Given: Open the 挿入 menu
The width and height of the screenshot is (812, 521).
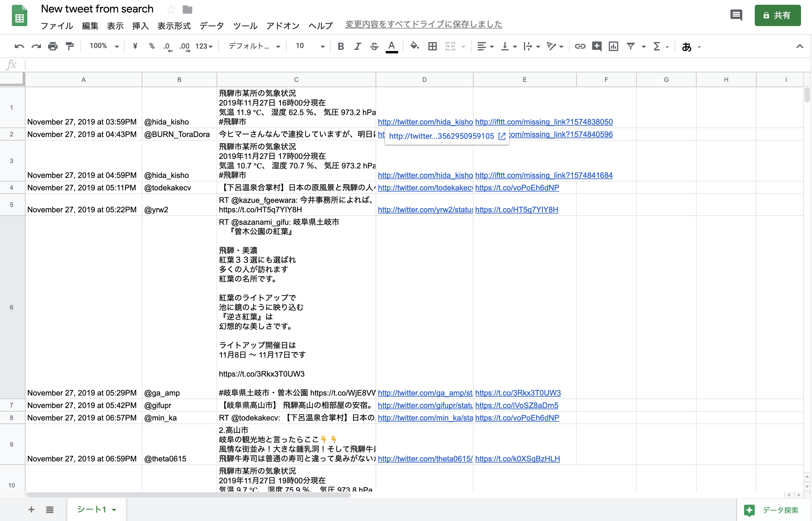Looking at the screenshot, I should pos(140,26).
